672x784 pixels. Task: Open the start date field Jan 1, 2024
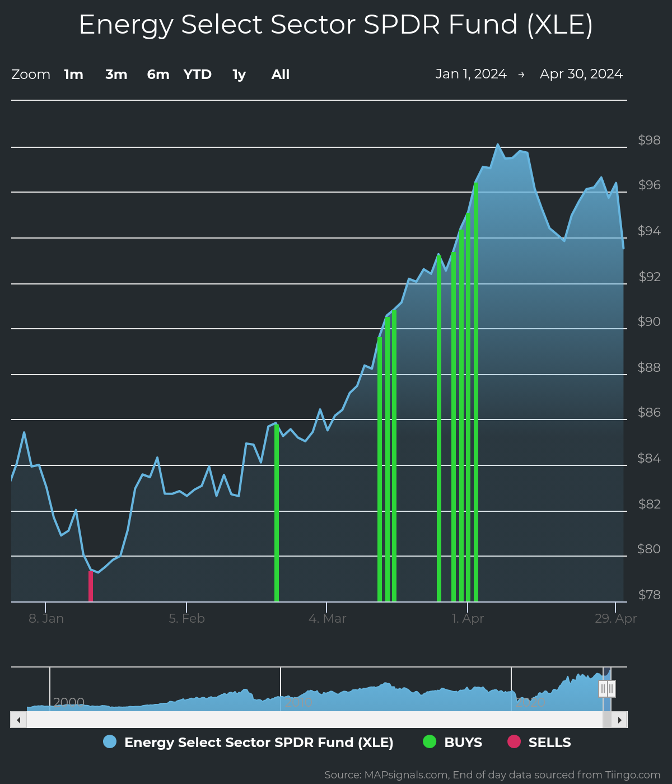click(x=471, y=74)
